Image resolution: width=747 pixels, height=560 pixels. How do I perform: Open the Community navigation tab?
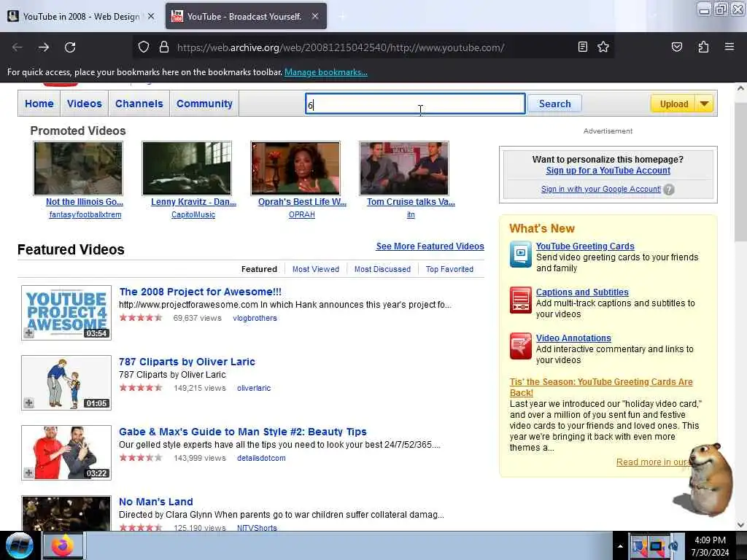pos(204,104)
